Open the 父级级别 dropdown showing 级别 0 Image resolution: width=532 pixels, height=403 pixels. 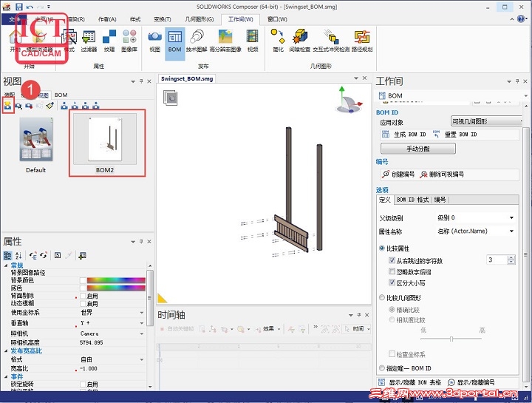coord(475,217)
